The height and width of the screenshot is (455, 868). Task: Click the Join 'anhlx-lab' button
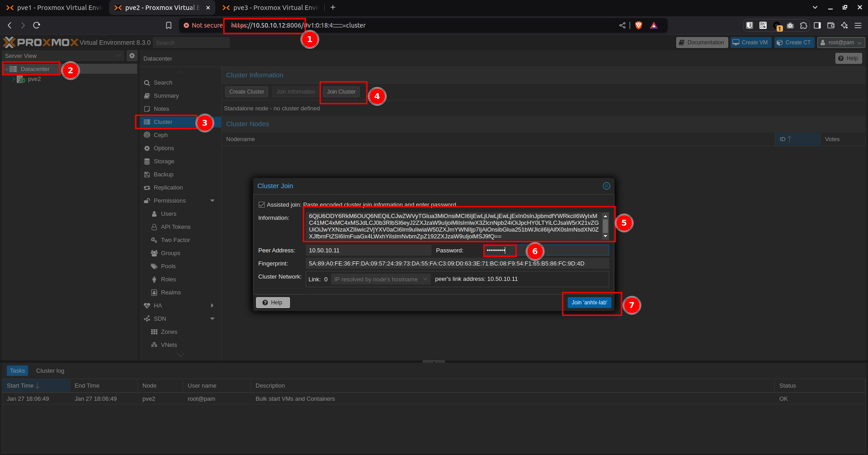coord(589,303)
